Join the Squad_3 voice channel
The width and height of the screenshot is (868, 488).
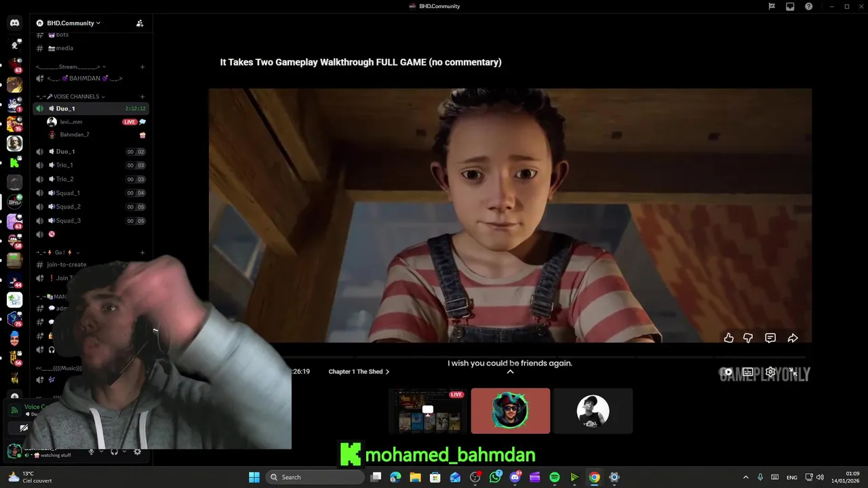(x=90, y=221)
